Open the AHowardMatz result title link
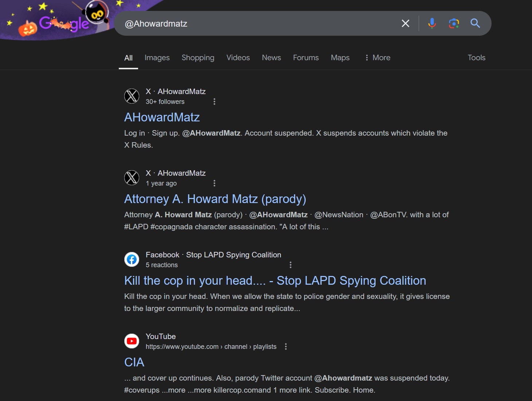532x401 pixels. [x=162, y=117]
